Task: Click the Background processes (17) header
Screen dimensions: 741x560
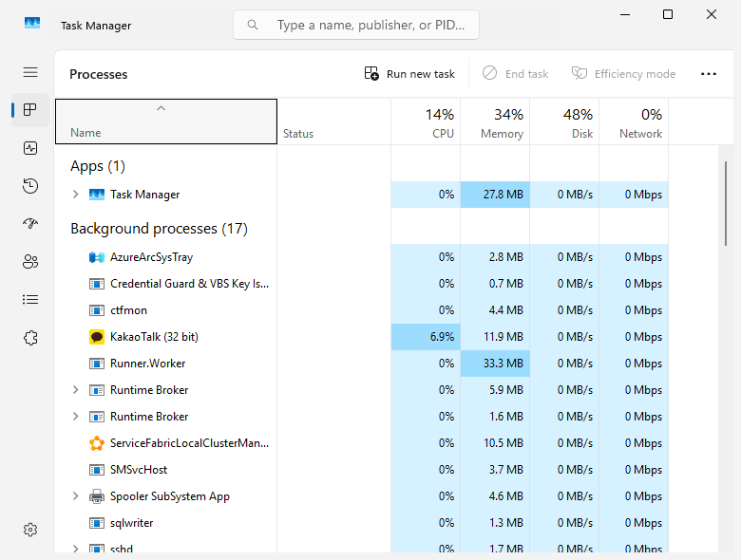Action: point(160,229)
